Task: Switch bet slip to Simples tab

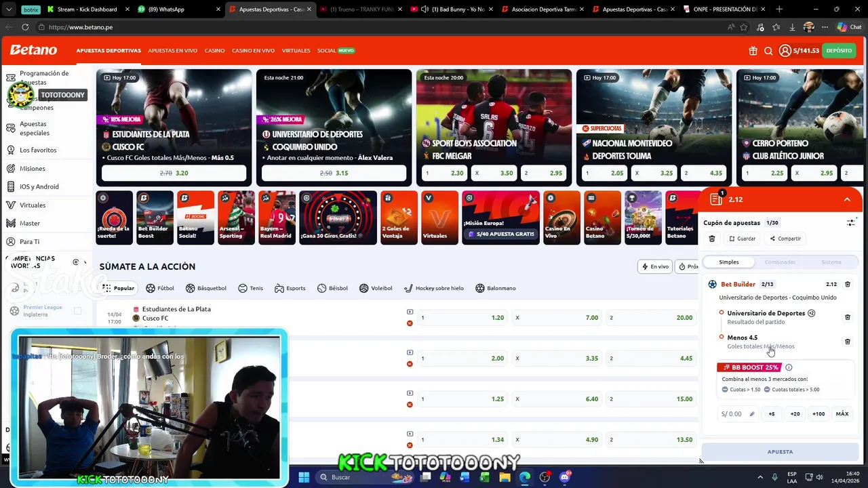Action: pos(729,262)
